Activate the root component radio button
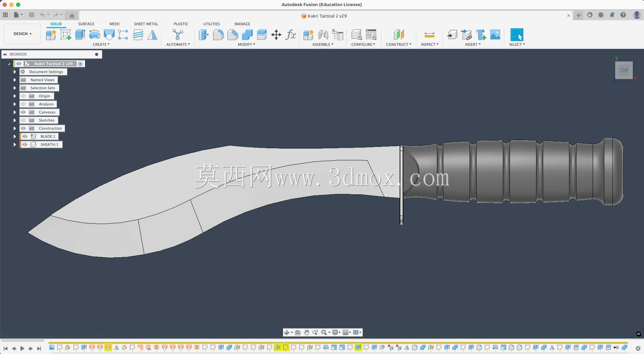This screenshot has height=354, width=644. click(80, 64)
